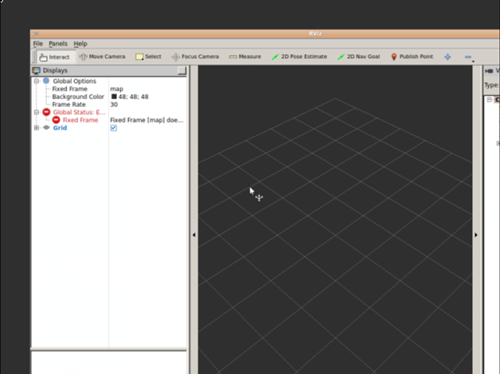The width and height of the screenshot is (500, 374).
Task: Collapse left panel with arrow handle
Action: pyautogui.click(x=194, y=235)
